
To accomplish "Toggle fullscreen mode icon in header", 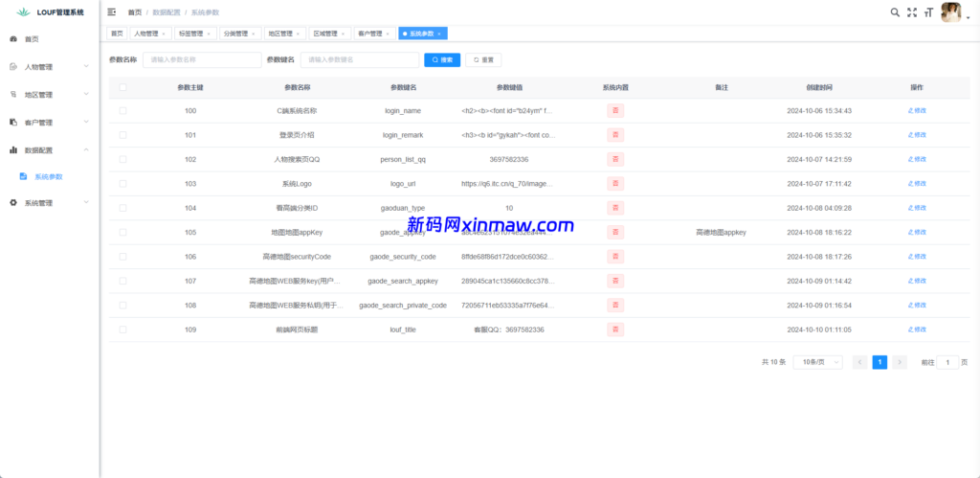I will point(912,11).
